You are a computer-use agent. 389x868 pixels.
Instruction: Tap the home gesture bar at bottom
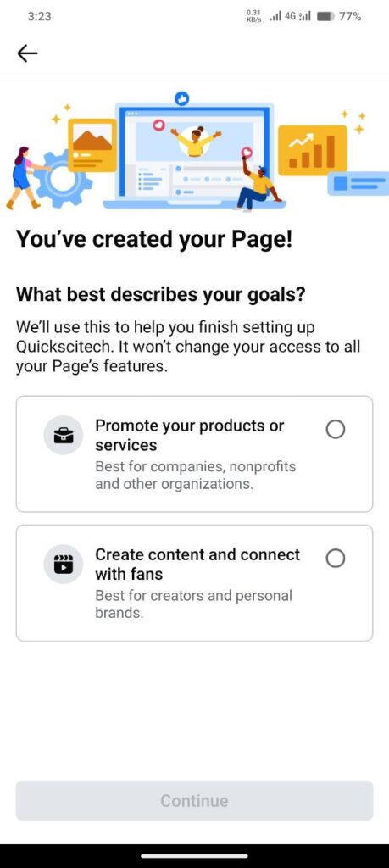pyautogui.click(x=194, y=856)
